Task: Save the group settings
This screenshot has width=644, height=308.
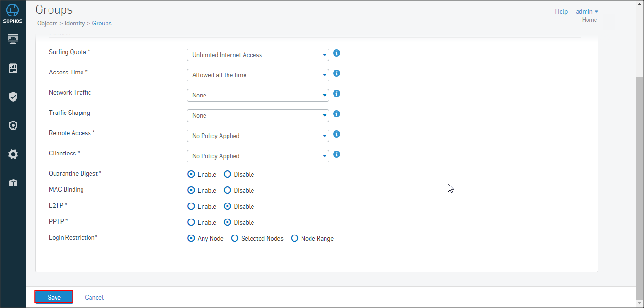Action: (x=54, y=297)
